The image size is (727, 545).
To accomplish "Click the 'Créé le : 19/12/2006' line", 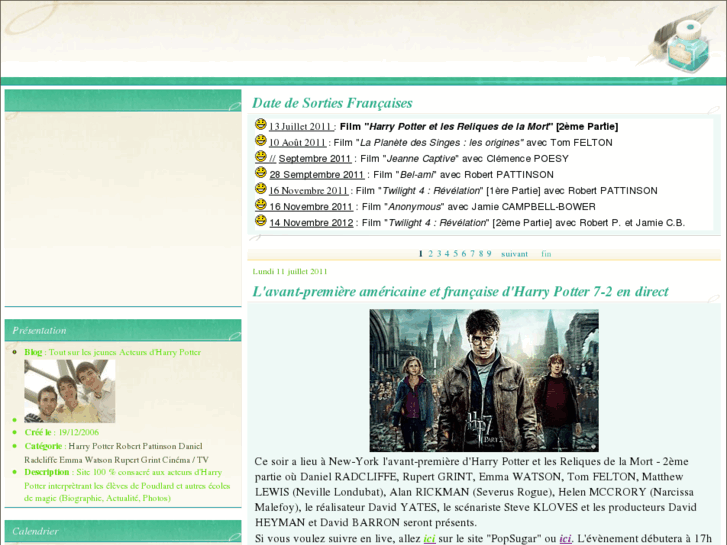I will (x=62, y=432).
